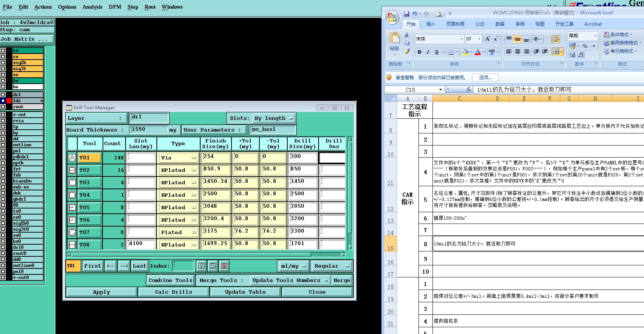Open the 常规 number format dropdown
The width and height of the screenshot is (644, 334).
[595, 36]
